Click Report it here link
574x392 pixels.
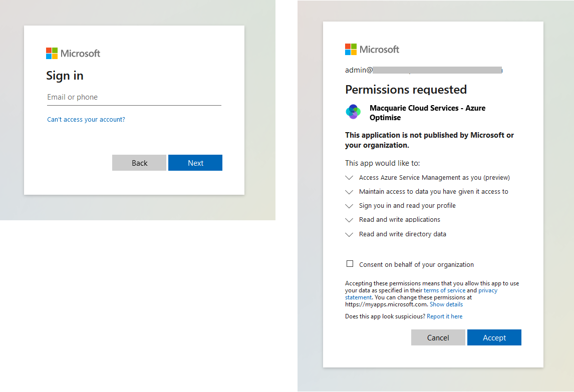(x=444, y=316)
